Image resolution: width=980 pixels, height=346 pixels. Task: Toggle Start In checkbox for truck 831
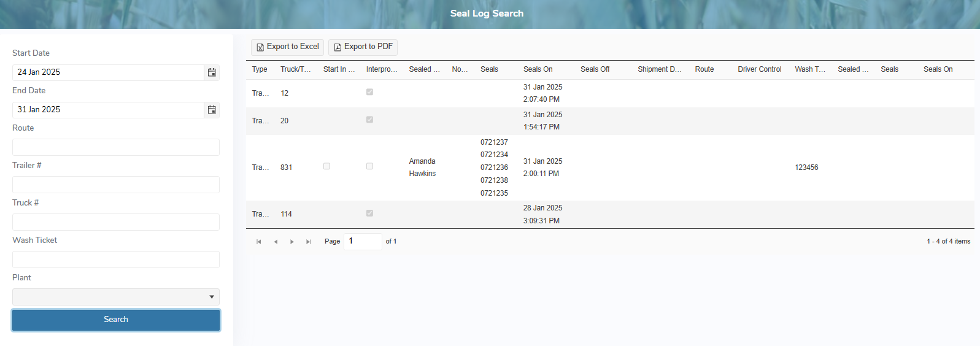[326, 166]
